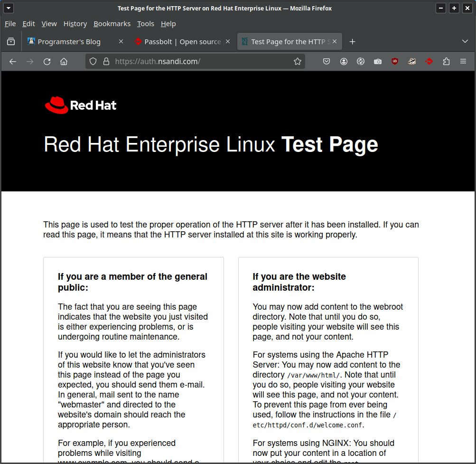Open tracking protection shield info
The height and width of the screenshot is (464, 476).
[x=93, y=61]
